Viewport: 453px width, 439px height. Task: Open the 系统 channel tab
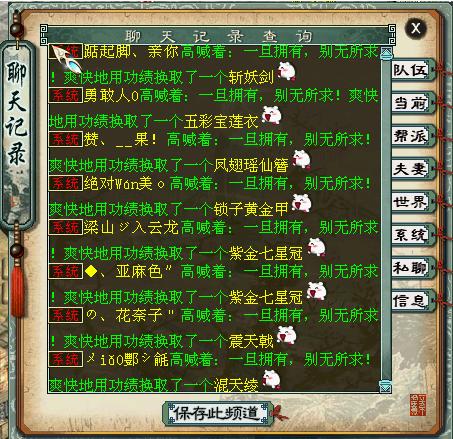coord(413,235)
